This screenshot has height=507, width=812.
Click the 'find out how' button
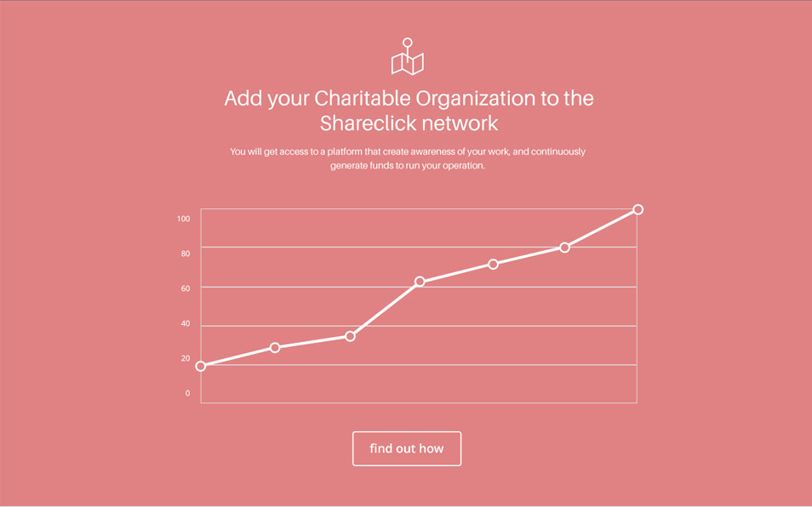click(407, 448)
